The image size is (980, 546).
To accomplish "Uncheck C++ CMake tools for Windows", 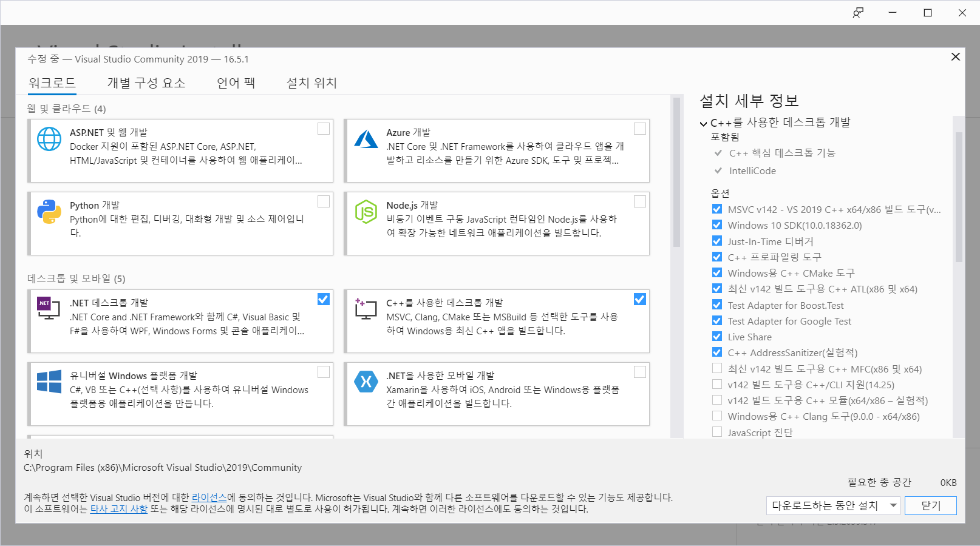I will (x=717, y=272).
